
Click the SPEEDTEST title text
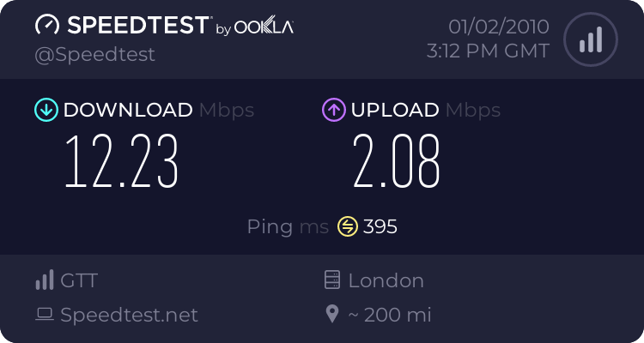pos(136,25)
